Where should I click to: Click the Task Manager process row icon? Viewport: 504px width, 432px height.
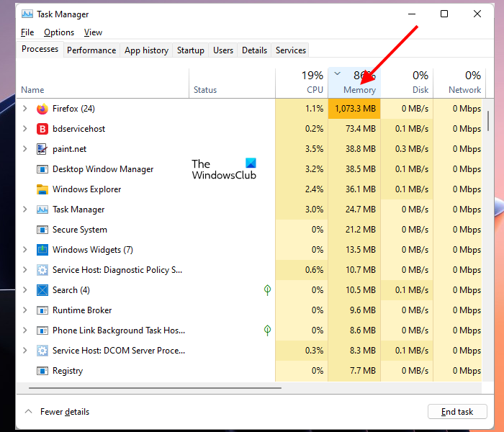pyautogui.click(x=42, y=210)
